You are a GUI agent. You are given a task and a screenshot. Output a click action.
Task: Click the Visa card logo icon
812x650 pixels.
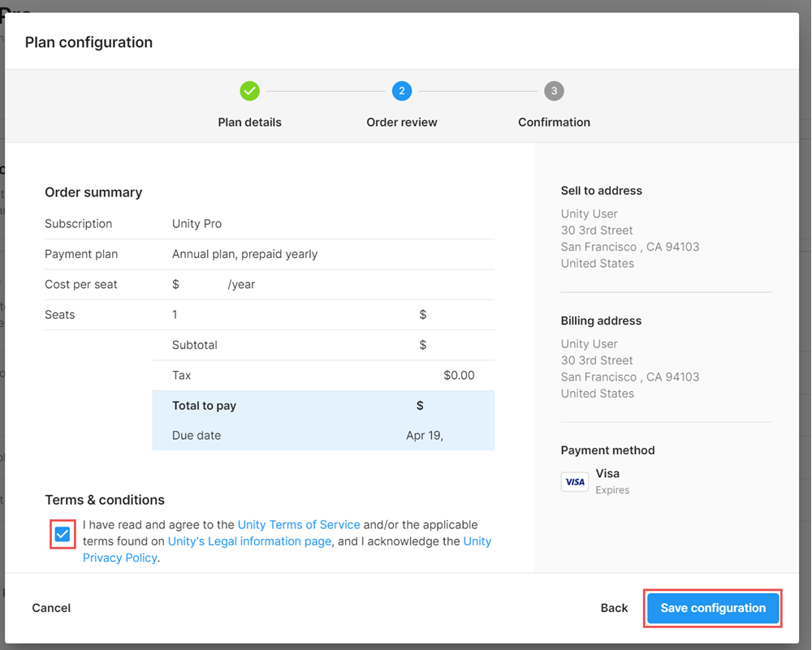575,482
